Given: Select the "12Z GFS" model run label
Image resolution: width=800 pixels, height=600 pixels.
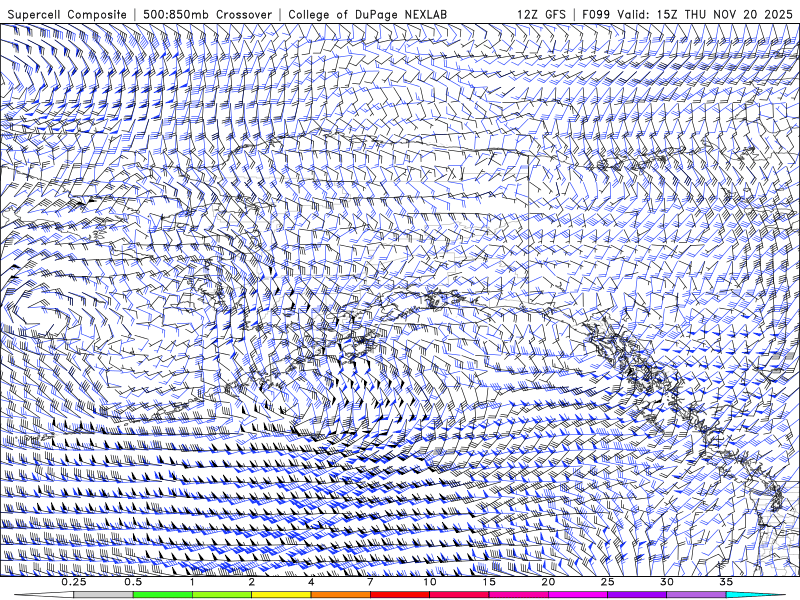Looking at the screenshot, I should 541,14.
